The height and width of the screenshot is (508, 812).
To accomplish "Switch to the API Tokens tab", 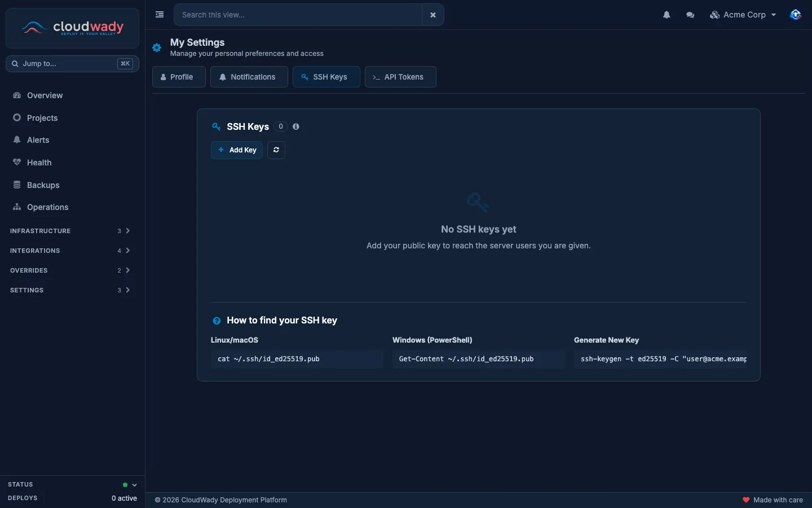I will [x=400, y=77].
